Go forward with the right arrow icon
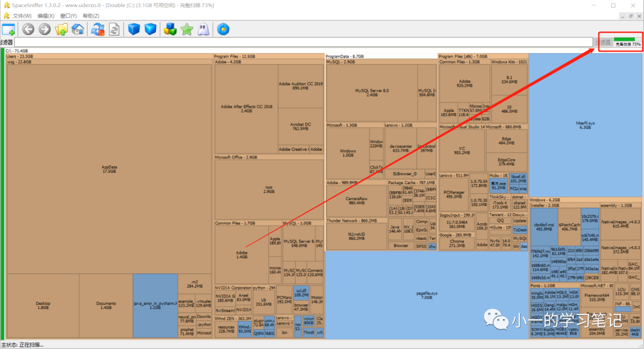The width and height of the screenshot is (644, 349). click(x=44, y=30)
